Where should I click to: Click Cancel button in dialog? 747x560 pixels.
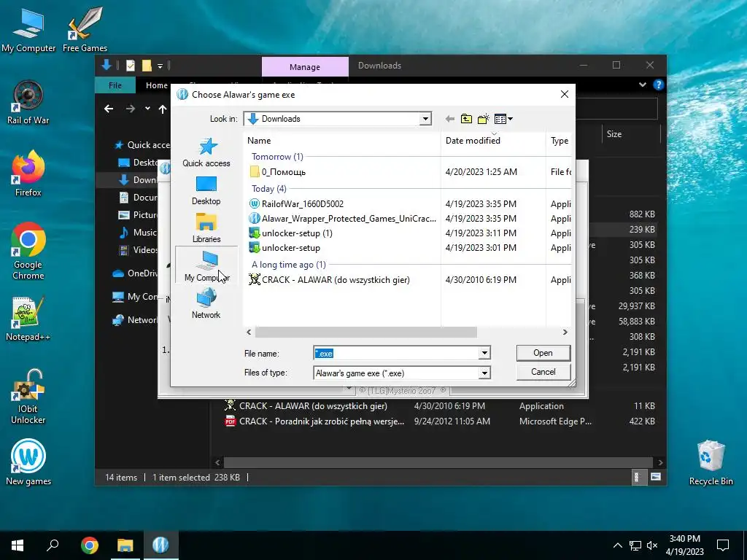543,372
